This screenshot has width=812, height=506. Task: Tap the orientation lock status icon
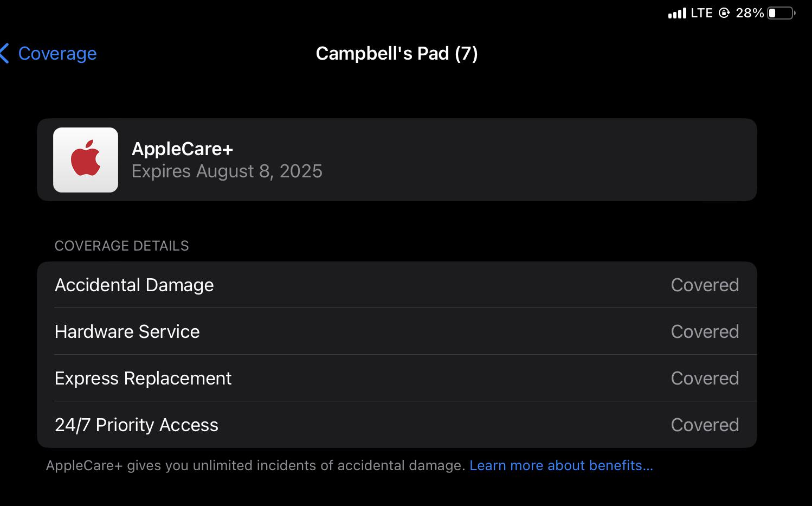pyautogui.click(x=724, y=13)
